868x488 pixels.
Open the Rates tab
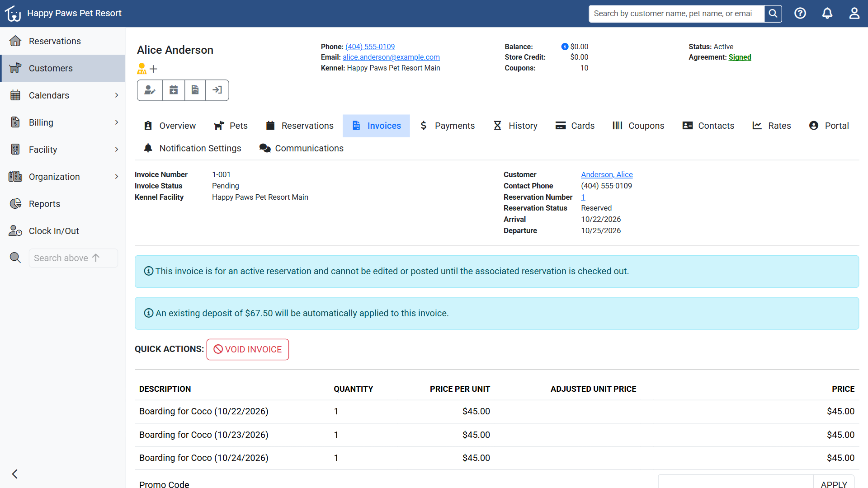pyautogui.click(x=771, y=126)
